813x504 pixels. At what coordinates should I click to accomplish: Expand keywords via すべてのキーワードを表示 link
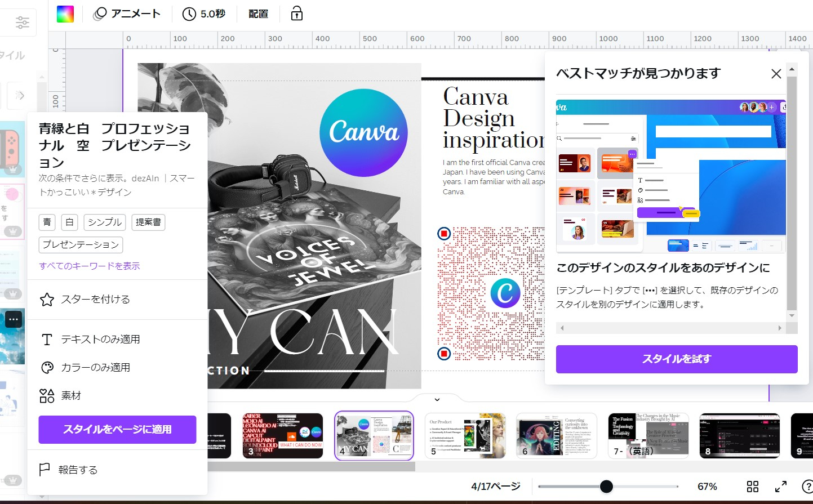pyautogui.click(x=90, y=266)
